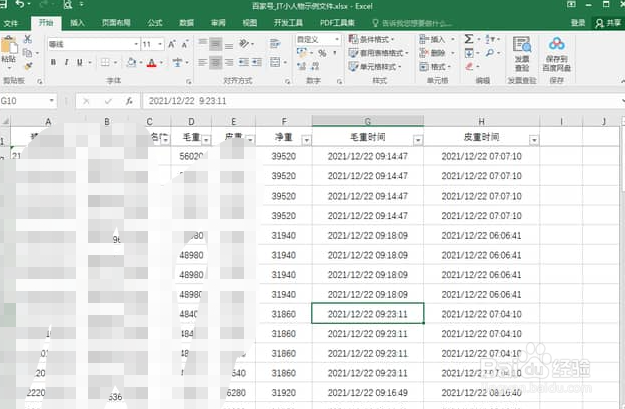Click the increase indent icon
This screenshot has height=409, width=625.
pyautogui.click(x=257, y=62)
